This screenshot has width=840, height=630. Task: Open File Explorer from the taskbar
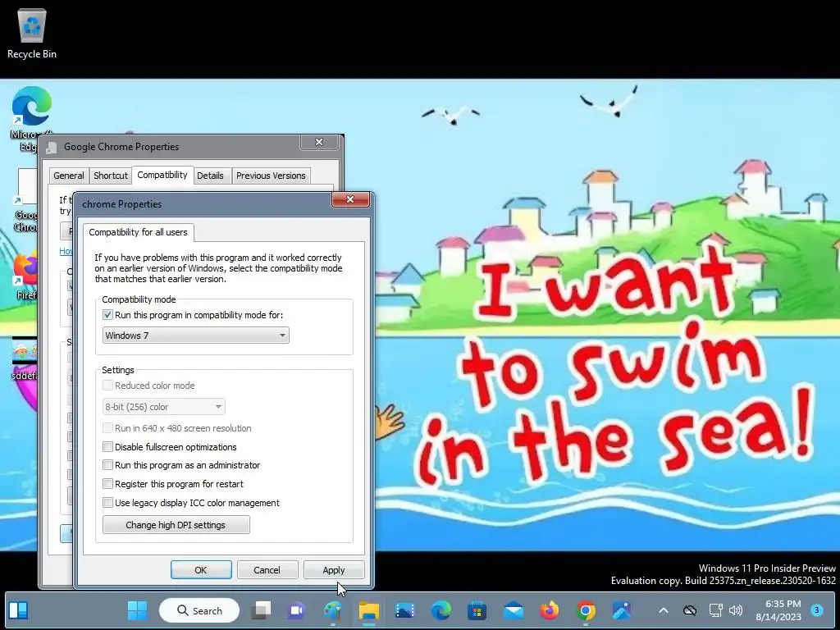369,610
